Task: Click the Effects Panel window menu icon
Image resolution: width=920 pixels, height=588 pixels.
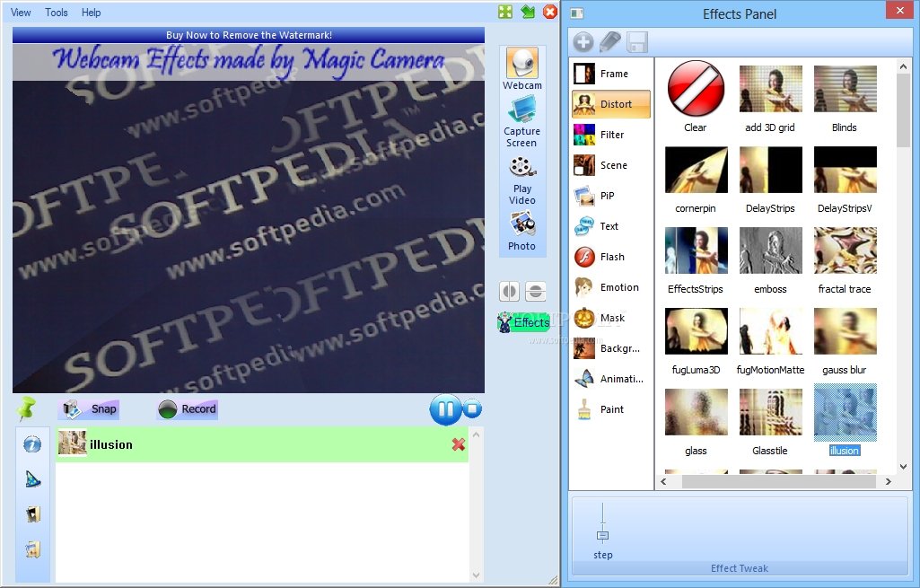Action: (577, 13)
